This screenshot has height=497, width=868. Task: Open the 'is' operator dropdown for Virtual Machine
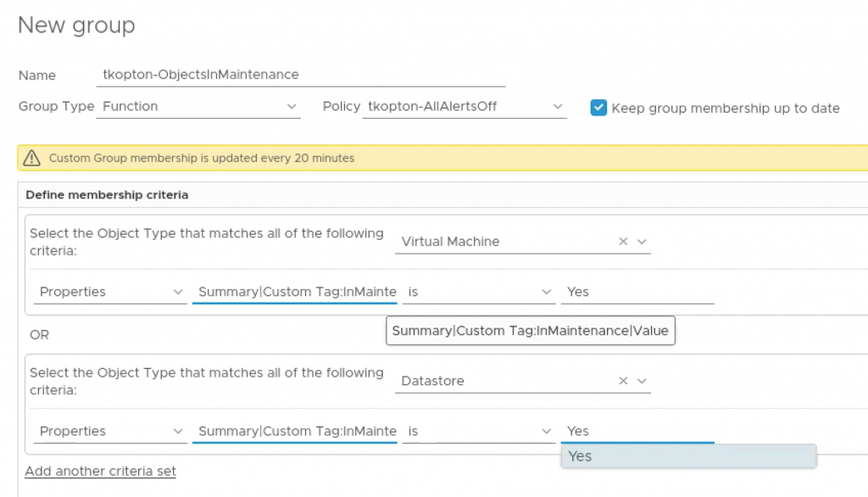tap(479, 292)
